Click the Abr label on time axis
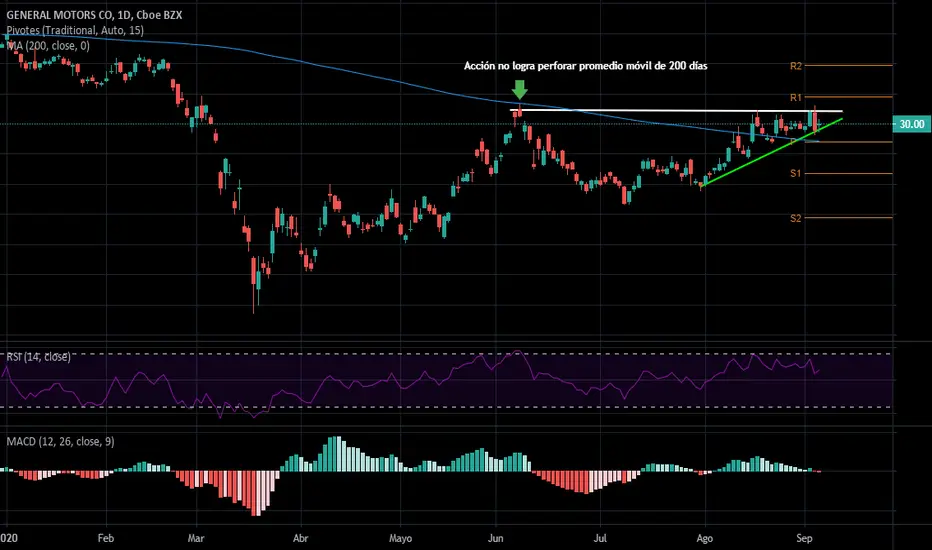Viewport: 932px width, 550px height. (x=301, y=538)
